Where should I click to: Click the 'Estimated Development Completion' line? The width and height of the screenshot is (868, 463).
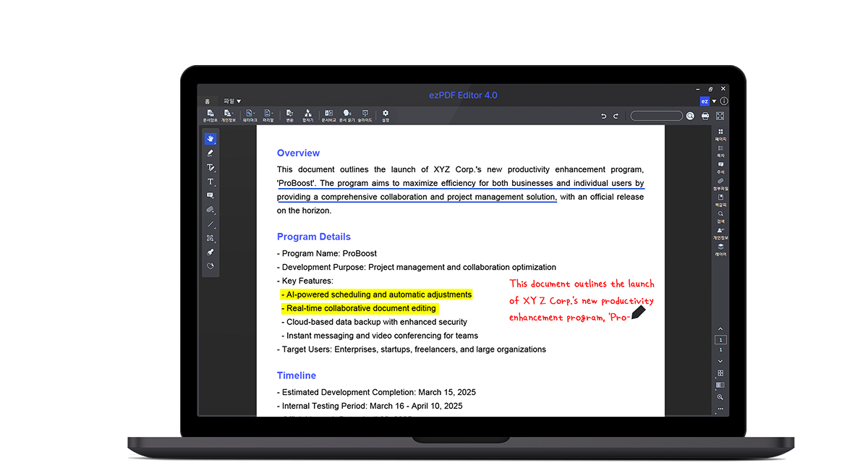(376, 392)
